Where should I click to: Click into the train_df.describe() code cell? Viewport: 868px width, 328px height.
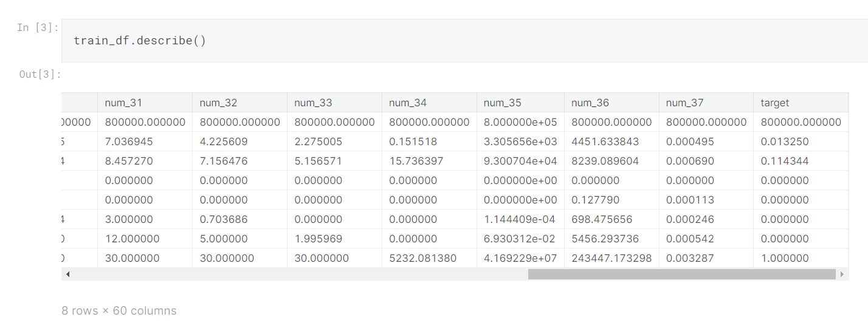click(x=464, y=41)
